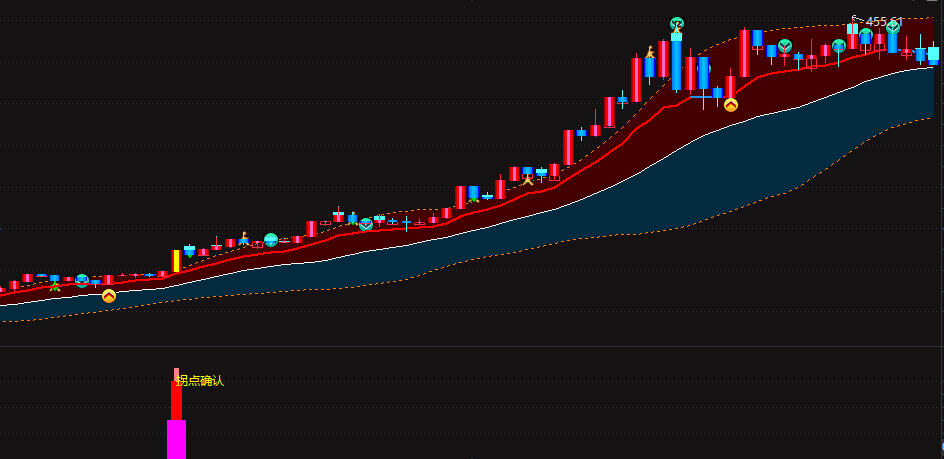
Task: Click the teal chevron signal overlapping the 455.61 label
Action: tap(893, 27)
